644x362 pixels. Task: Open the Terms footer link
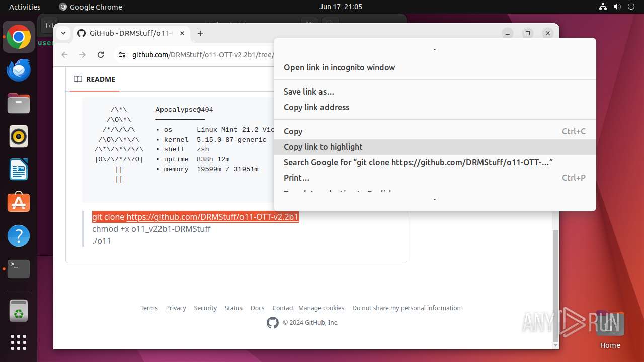coord(149,308)
